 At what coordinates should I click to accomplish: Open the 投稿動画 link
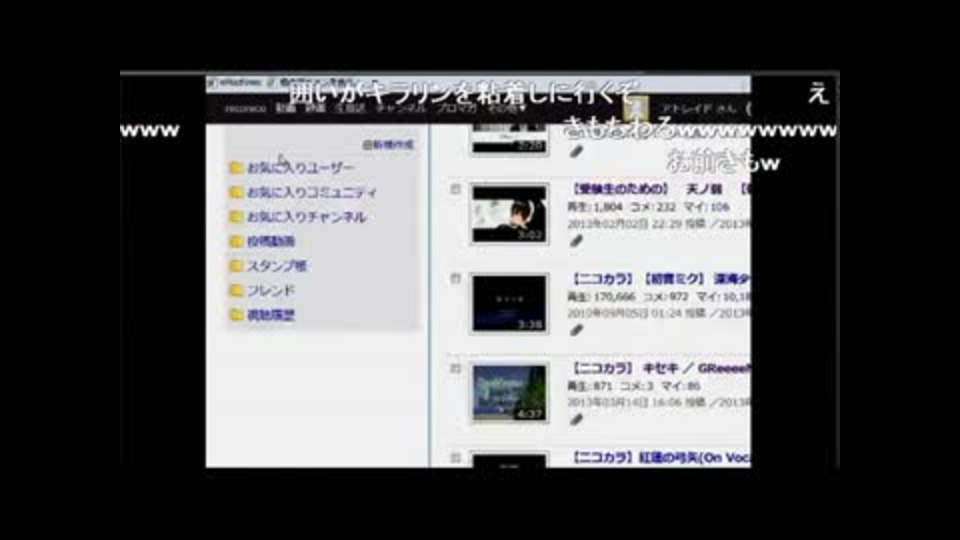[271, 241]
